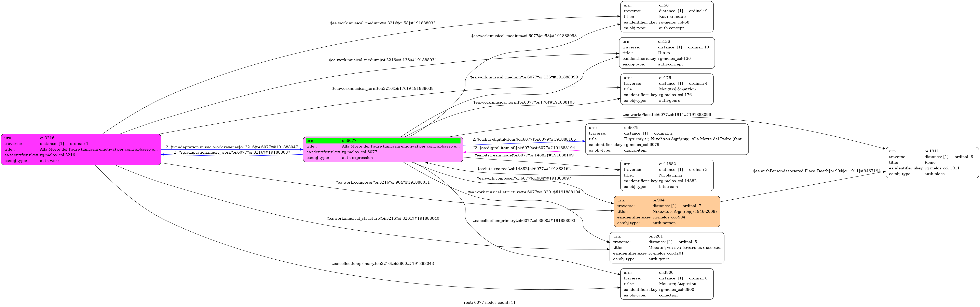Viewport: 980px width, 307px height.
Task: Click the magenta oi:3216 auth-work node
Action: (81, 149)
